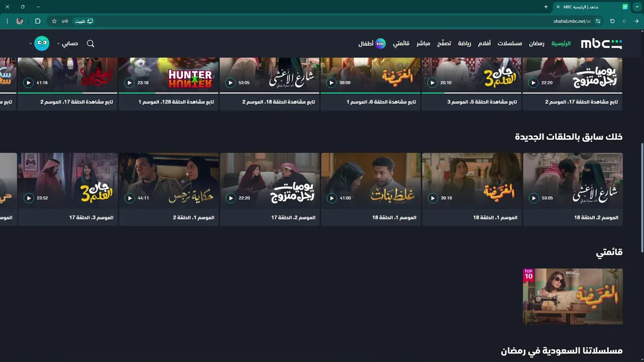644x362 pixels.
Task: Open the مسلسلات series menu
Action: point(510,44)
